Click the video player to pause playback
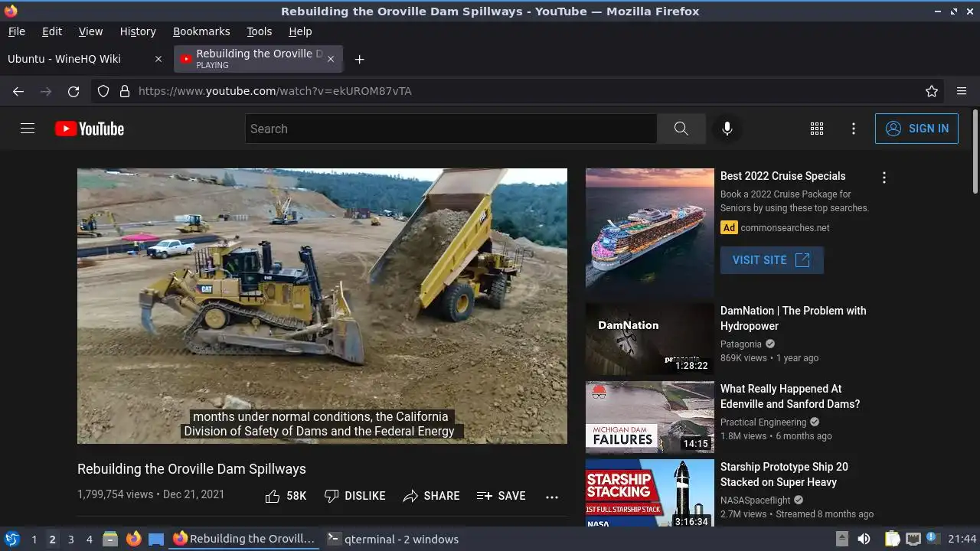 coord(322,306)
